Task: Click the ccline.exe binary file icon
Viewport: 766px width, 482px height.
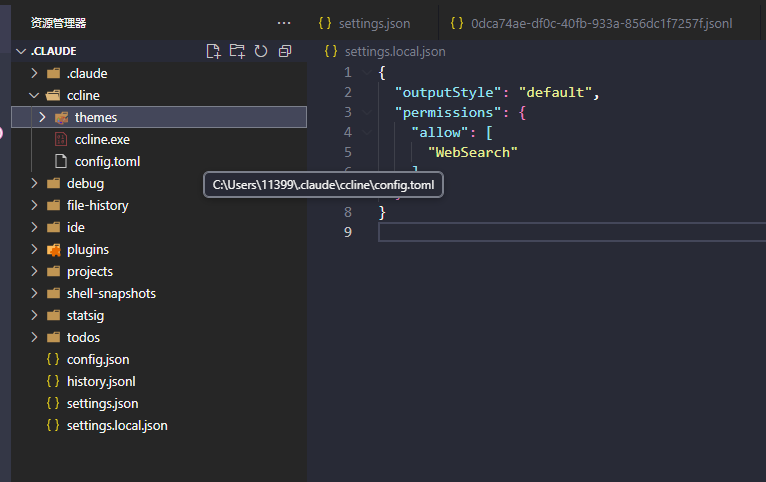Action: [61, 140]
